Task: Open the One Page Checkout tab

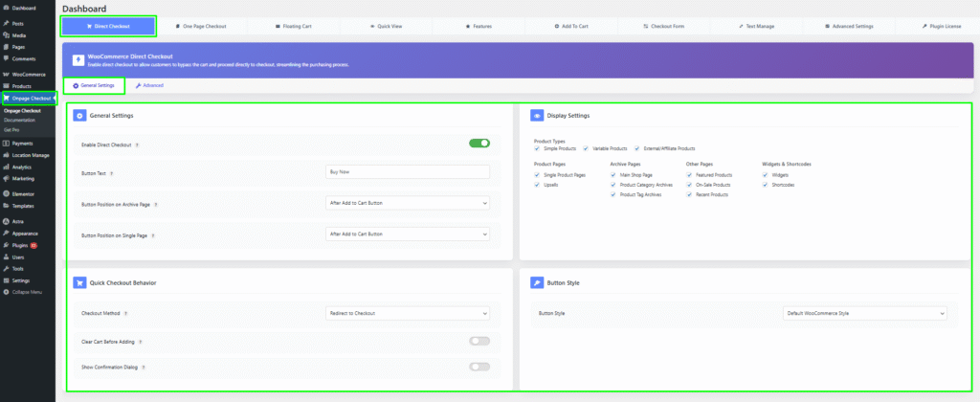Action: (200, 26)
